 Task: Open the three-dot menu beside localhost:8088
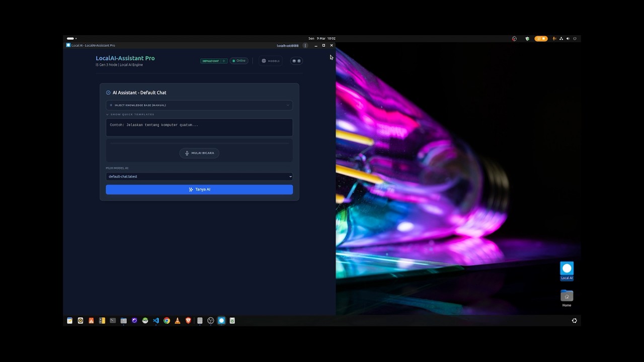click(305, 45)
